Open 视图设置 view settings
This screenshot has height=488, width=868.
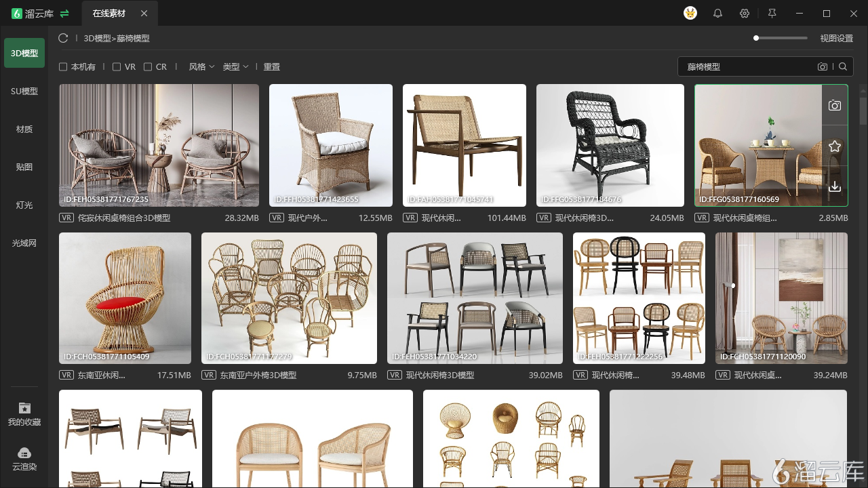point(837,39)
